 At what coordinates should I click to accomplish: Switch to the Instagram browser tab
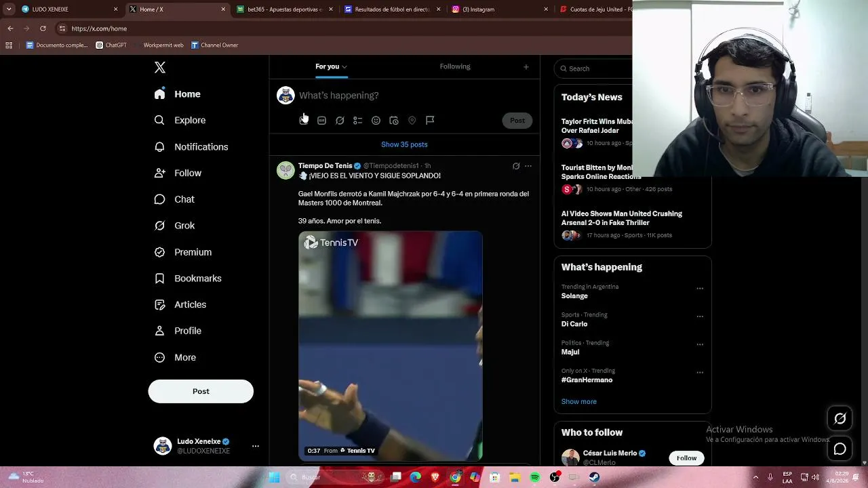click(500, 9)
